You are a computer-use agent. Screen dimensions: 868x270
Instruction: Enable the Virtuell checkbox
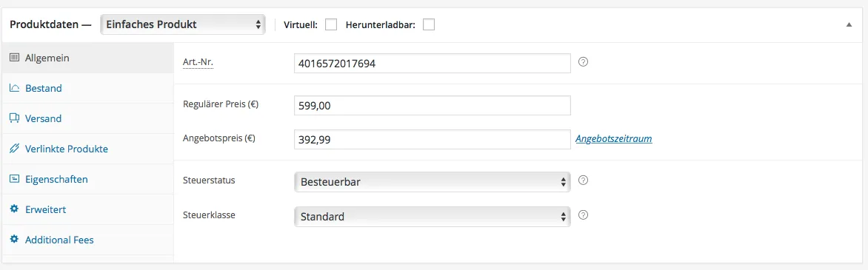click(331, 25)
